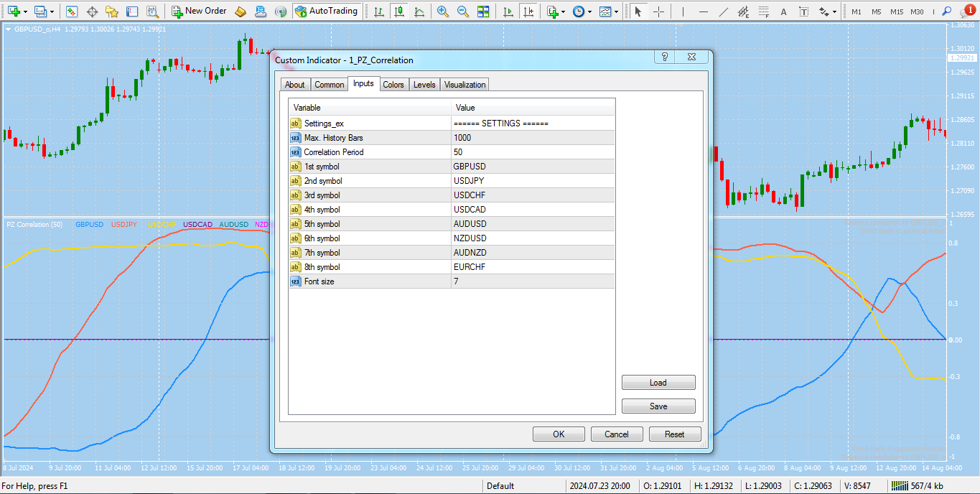Expand the Indicators list dropdown
The width and height of the screenshot is (980, 494).
pyautogui.click(x=564, y=11)
